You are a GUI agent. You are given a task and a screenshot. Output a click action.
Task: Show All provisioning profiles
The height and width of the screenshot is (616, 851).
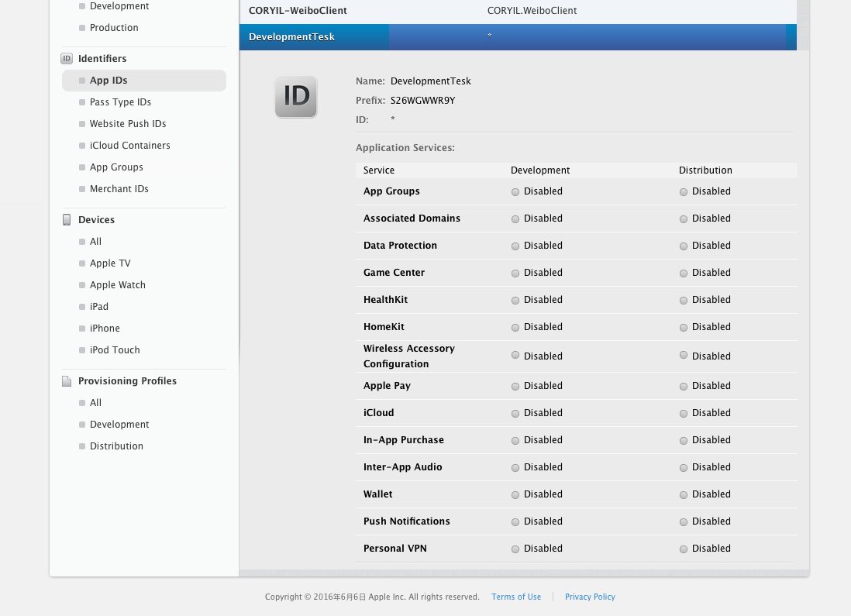coord(95,403)
